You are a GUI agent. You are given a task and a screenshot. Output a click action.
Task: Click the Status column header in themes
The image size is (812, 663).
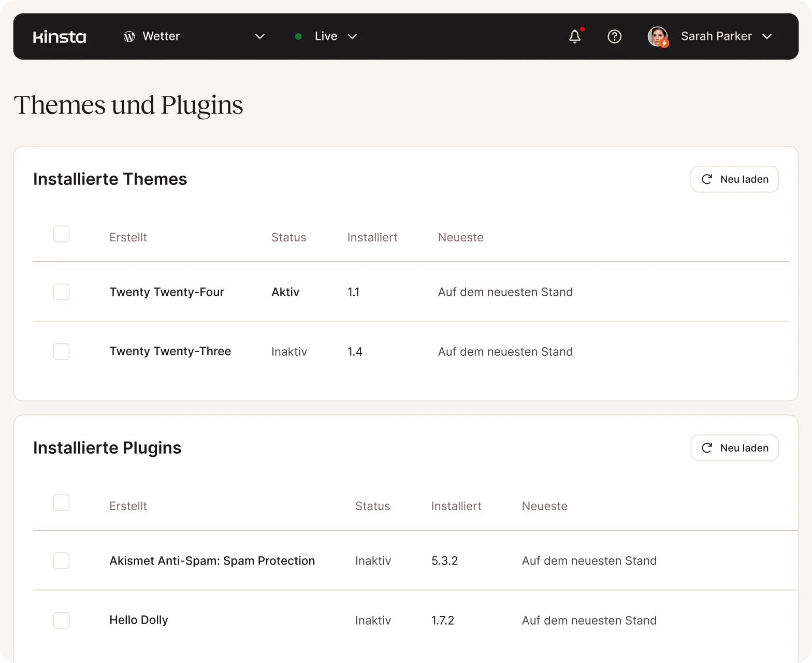pos(288,237)
